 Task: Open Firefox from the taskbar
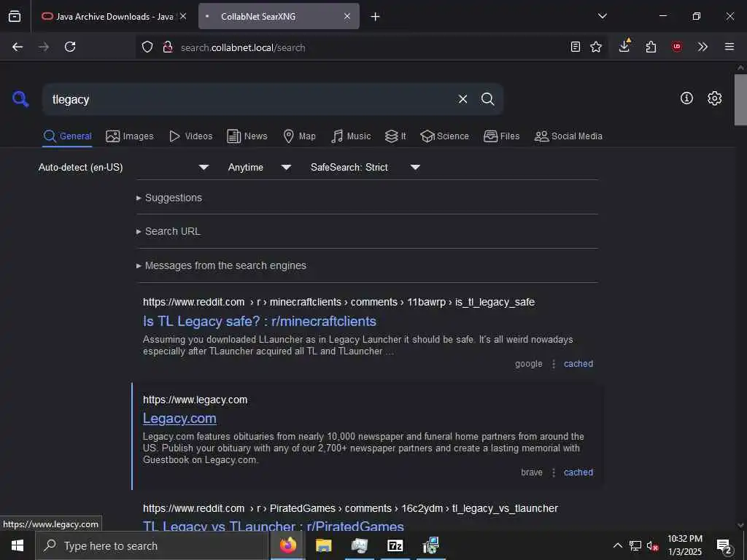click(x=287, y=545)
